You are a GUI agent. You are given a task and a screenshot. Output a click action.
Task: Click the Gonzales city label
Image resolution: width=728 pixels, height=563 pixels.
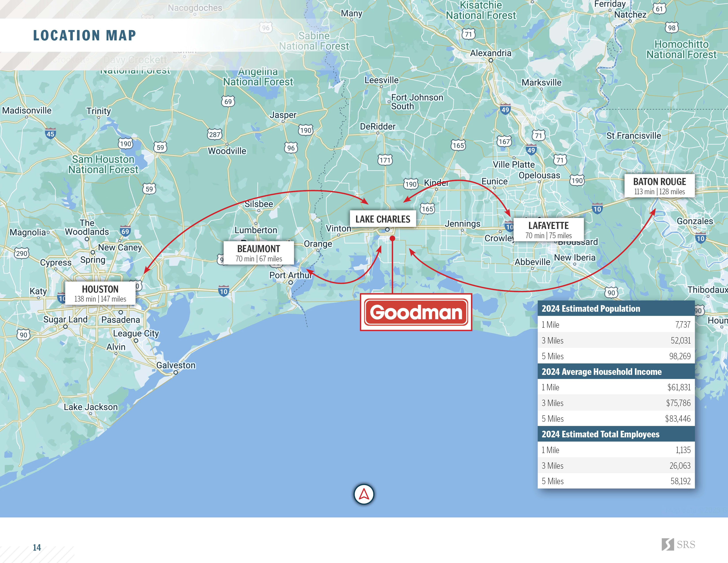[x=695, y=221]
